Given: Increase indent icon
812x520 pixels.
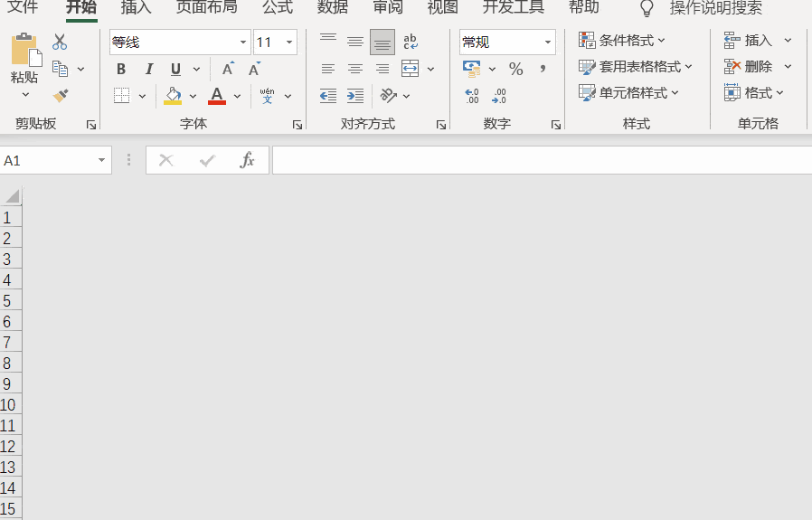Looking at the screenshot, I should [355, 95].
